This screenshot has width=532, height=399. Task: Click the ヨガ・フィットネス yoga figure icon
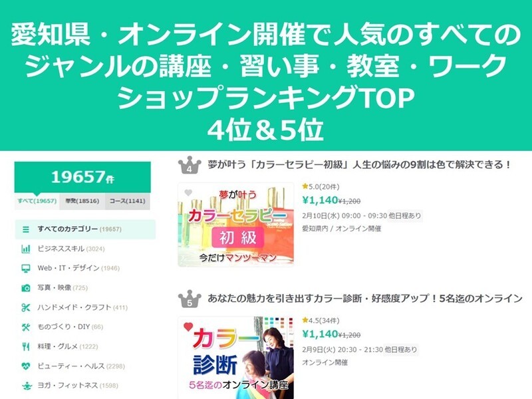[27, 386]
